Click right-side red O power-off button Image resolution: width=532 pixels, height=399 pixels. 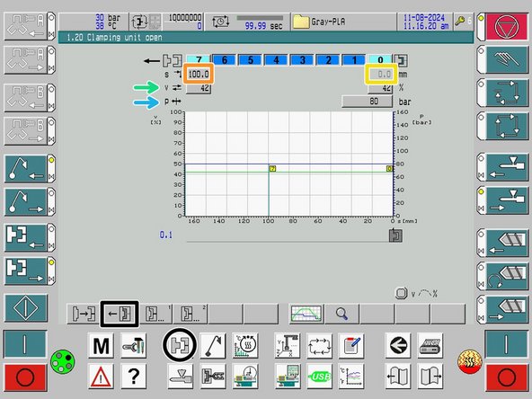click(507, 377)
